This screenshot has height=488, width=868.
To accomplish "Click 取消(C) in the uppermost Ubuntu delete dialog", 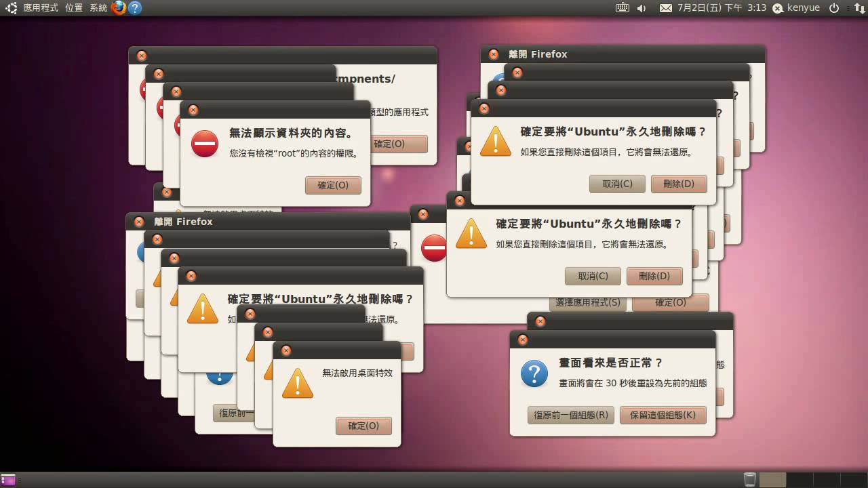I will click(617, 184).
